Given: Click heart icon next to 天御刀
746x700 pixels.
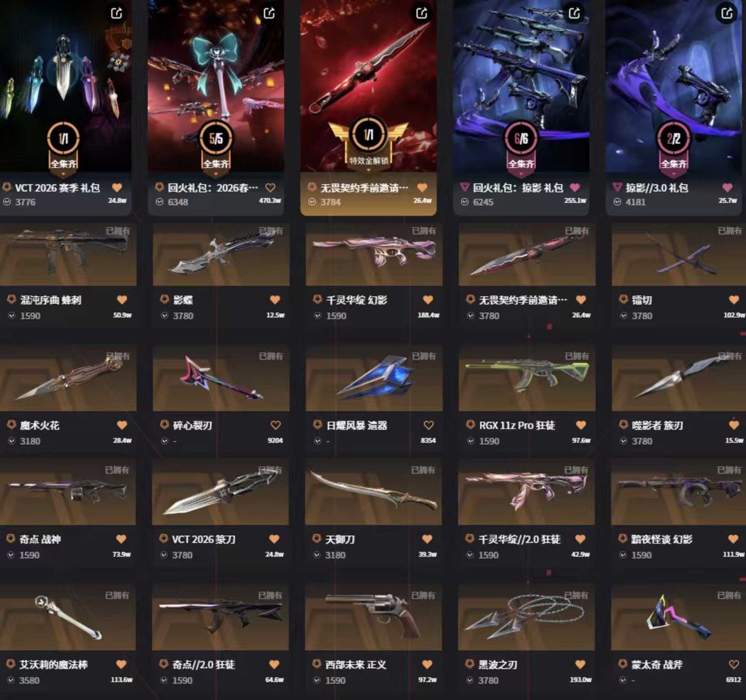Looking at the screenshot, I should pyautogui.click(x=428, y=538).
